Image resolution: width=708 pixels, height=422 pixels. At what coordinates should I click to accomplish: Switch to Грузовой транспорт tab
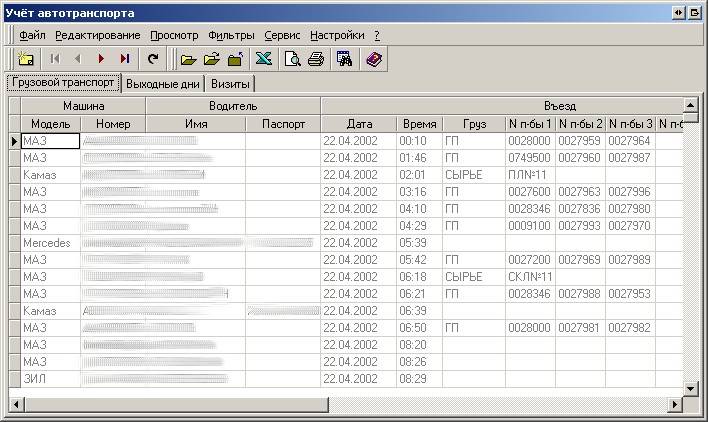click(x=63, y=83)
